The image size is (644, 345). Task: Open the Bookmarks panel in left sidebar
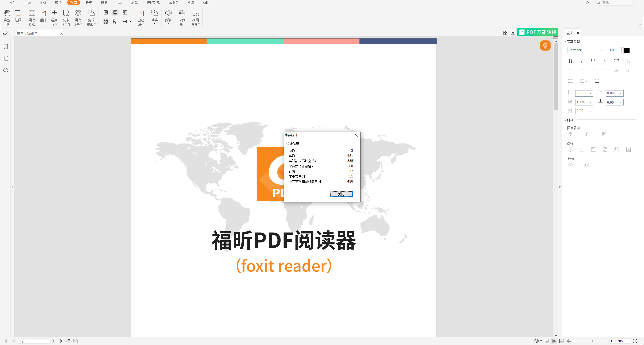point(5,47)
